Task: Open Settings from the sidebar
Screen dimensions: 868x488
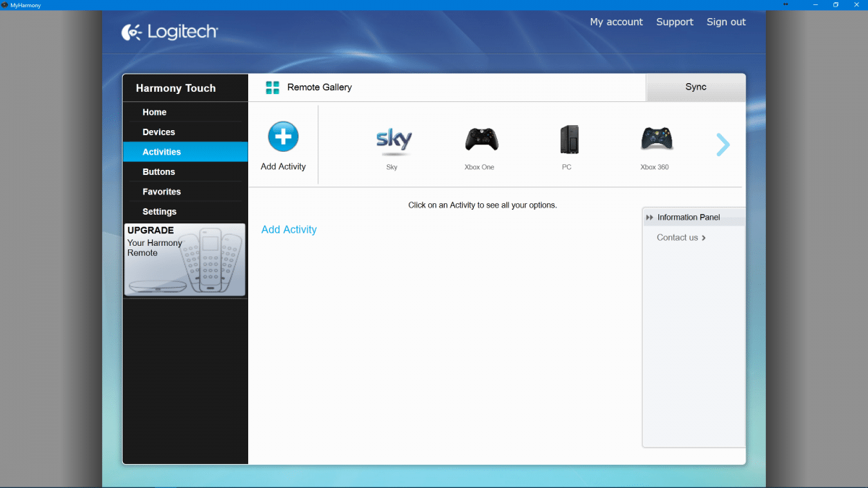Action: [x=160, y=212]
